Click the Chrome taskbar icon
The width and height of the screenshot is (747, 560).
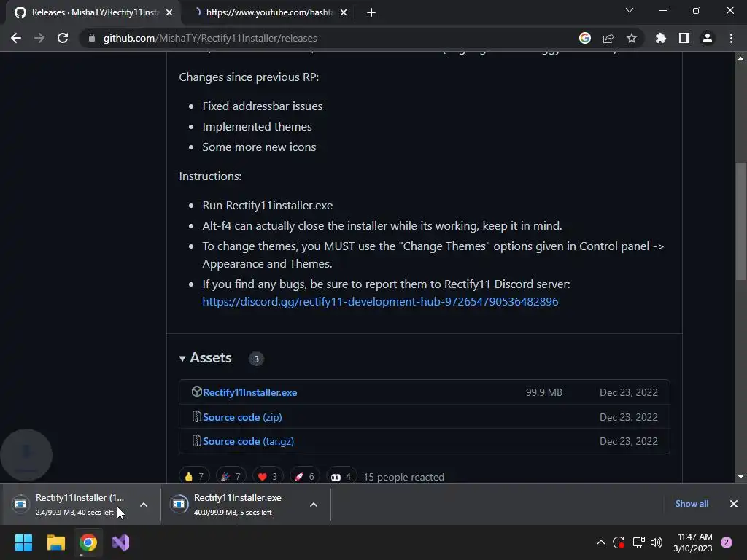click(x=88, y=542)
